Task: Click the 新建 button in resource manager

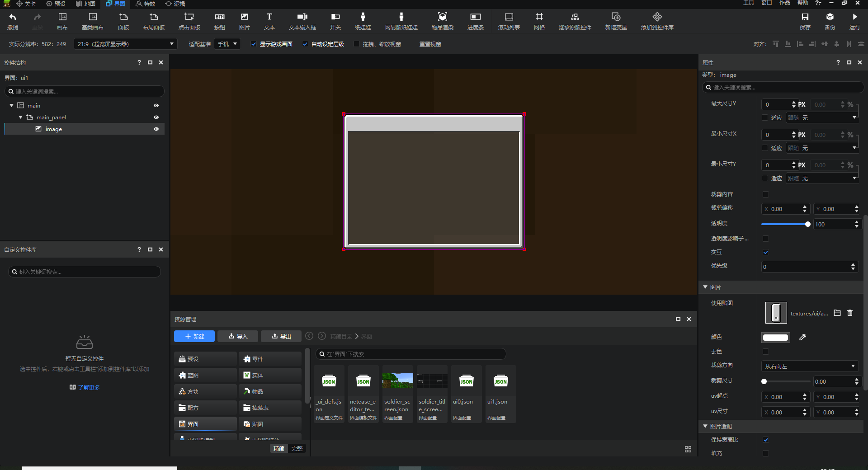Action: (194, 336)
